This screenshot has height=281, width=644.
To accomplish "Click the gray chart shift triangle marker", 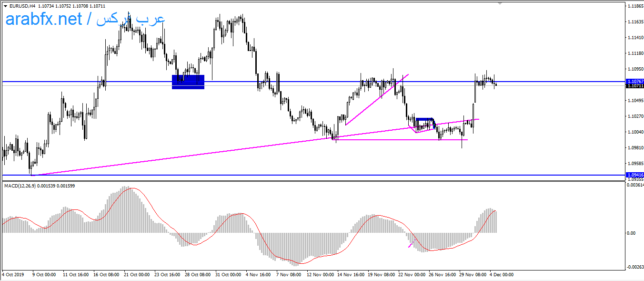I will (x=499, y=3).
